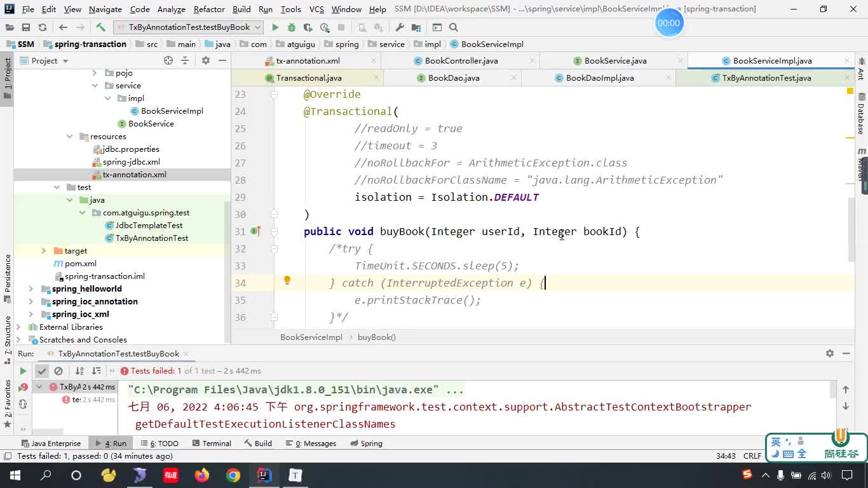Click the Chrome icon in the taskbar
The image size is (868, 488).
pyautogui.click(x=233, y=475)
